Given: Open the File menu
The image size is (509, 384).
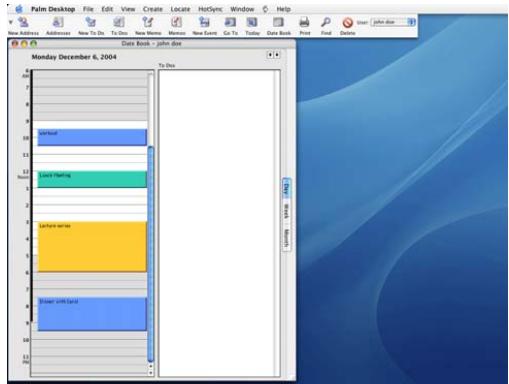Looking at the screenshot, I should click(88, 9).
